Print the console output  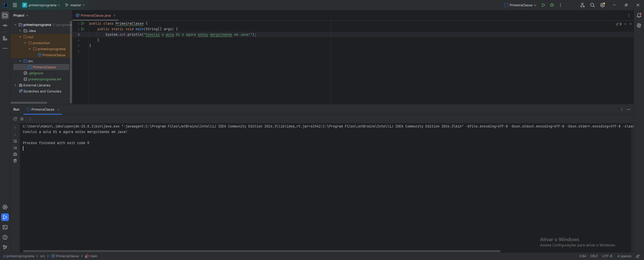pos(15,154)
